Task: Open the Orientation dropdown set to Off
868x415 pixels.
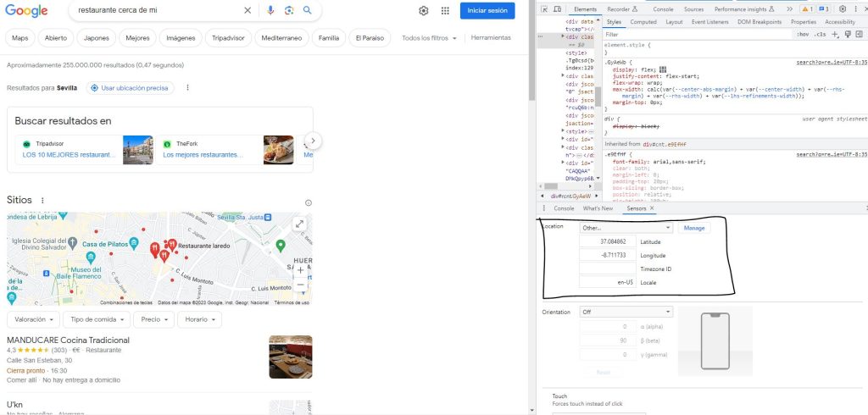Action: pyautogui.click(x=626, y=312)
